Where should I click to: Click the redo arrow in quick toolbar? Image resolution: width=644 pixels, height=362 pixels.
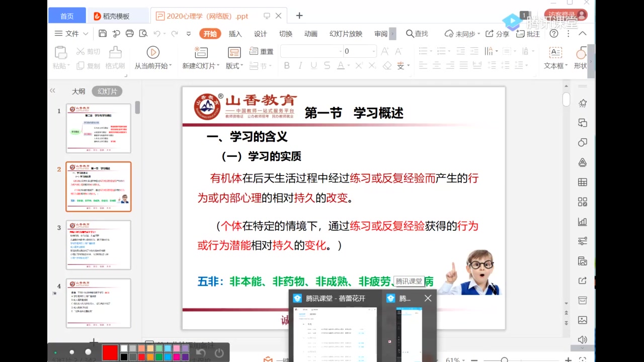pyautogui.click(x=175, y=34)
